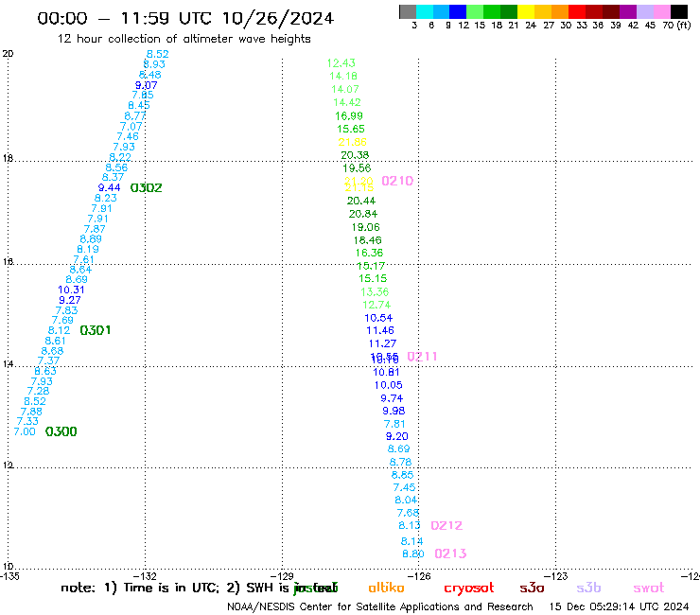Click the wave height value 14.18

point(343,77)
